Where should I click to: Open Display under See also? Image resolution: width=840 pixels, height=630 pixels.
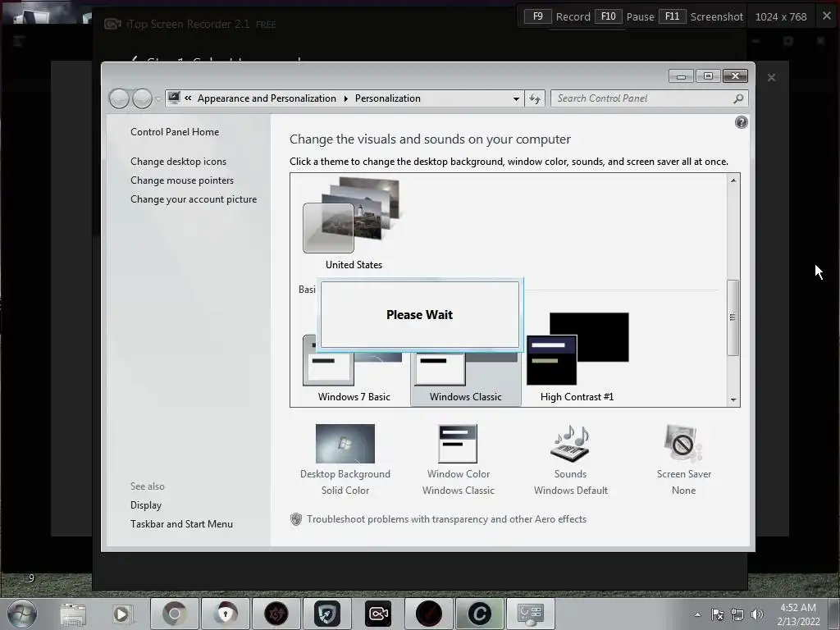click(146, 505)
